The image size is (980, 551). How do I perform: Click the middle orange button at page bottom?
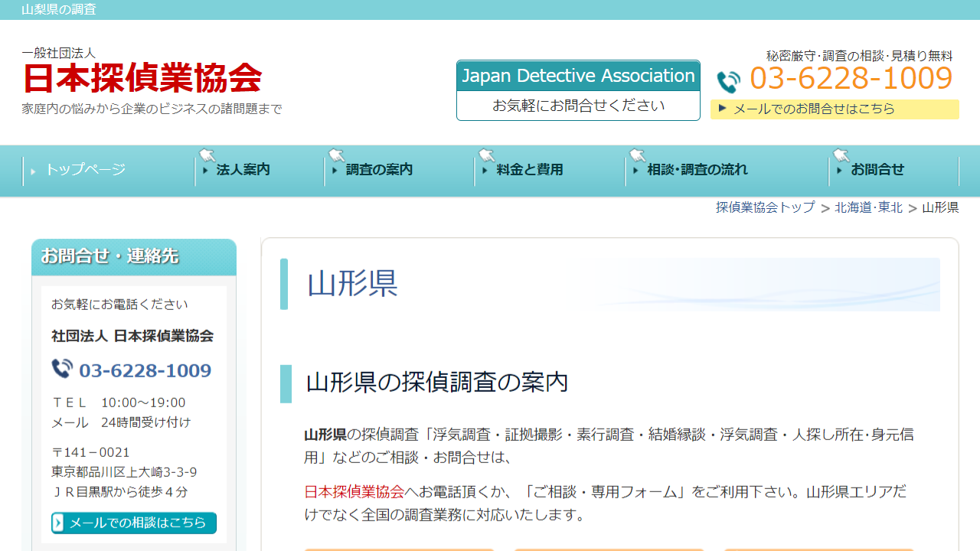pyautogui.click(x=609, y=549)
